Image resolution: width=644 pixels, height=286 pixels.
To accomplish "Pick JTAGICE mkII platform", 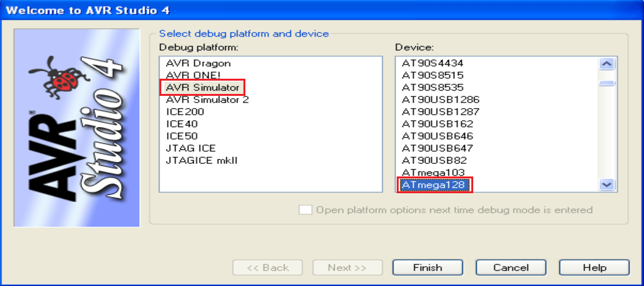I will (x=202, y=160).
